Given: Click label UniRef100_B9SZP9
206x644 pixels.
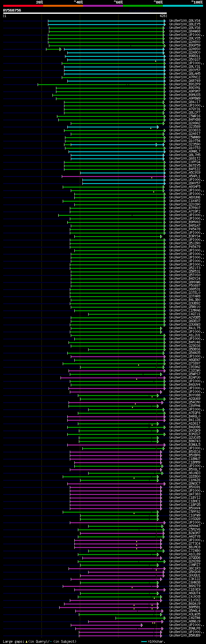Looking at the screenshot, I should pos(185,84).
